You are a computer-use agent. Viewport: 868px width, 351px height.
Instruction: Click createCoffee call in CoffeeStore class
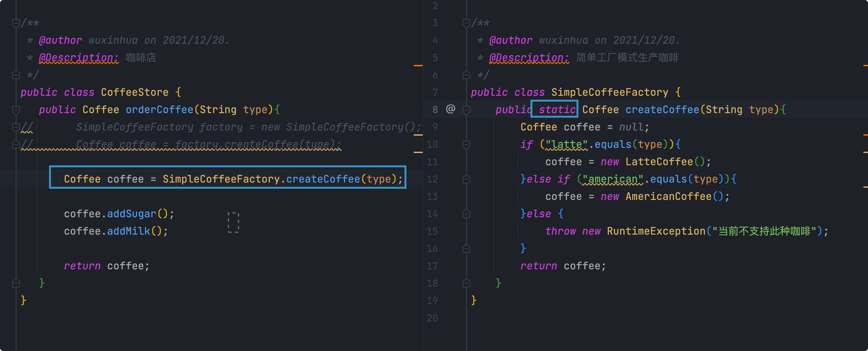click(323, 179)
